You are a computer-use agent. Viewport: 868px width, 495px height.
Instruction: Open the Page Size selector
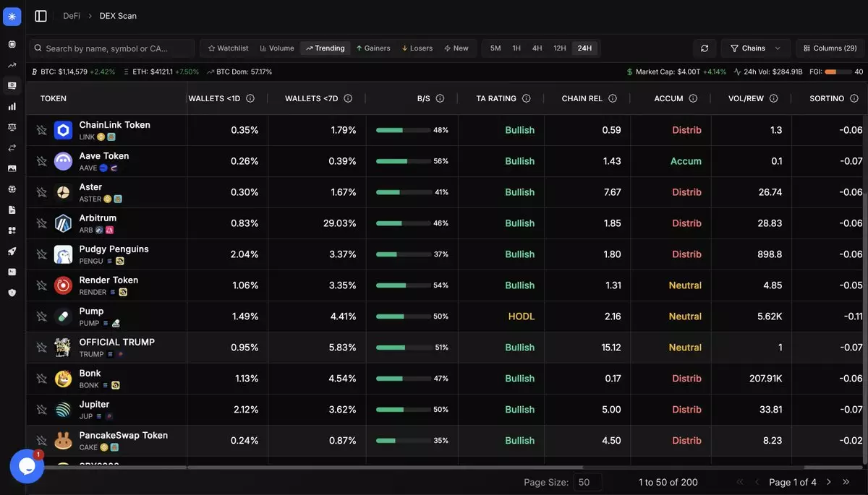[587, 482]
